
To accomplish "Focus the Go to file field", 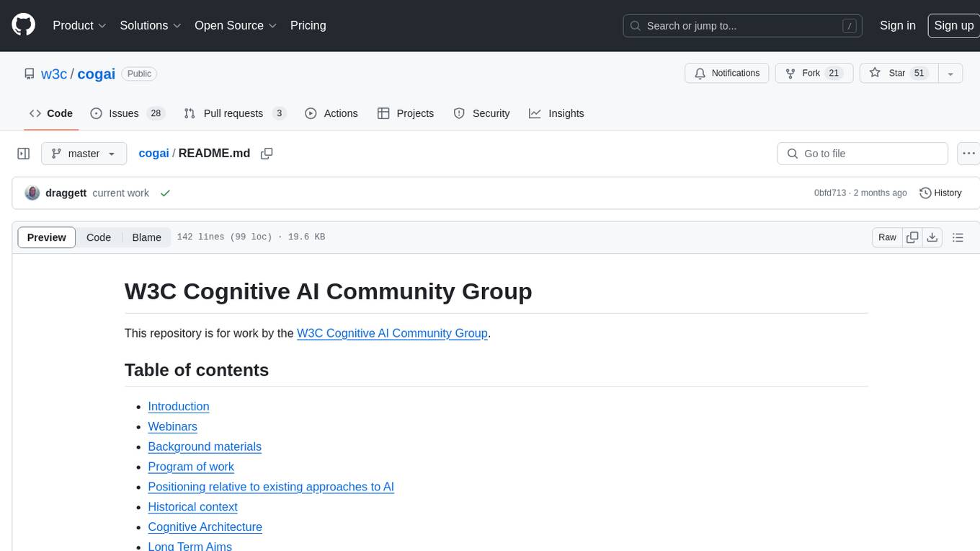I will pyautogui.click(x=863, y=154).
